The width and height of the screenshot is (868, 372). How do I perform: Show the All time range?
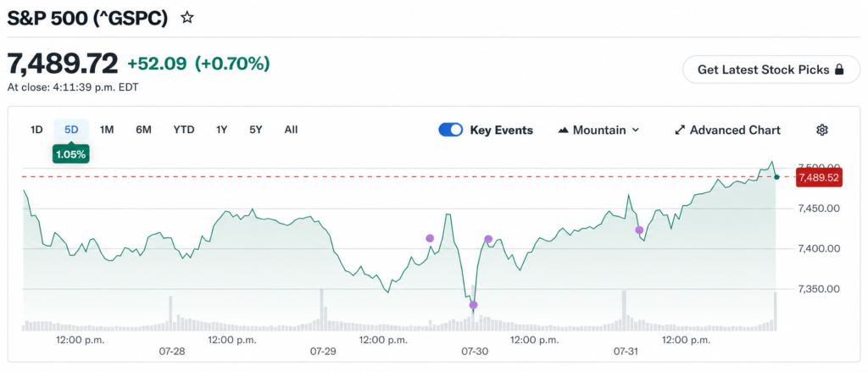(x=292, y=130)
